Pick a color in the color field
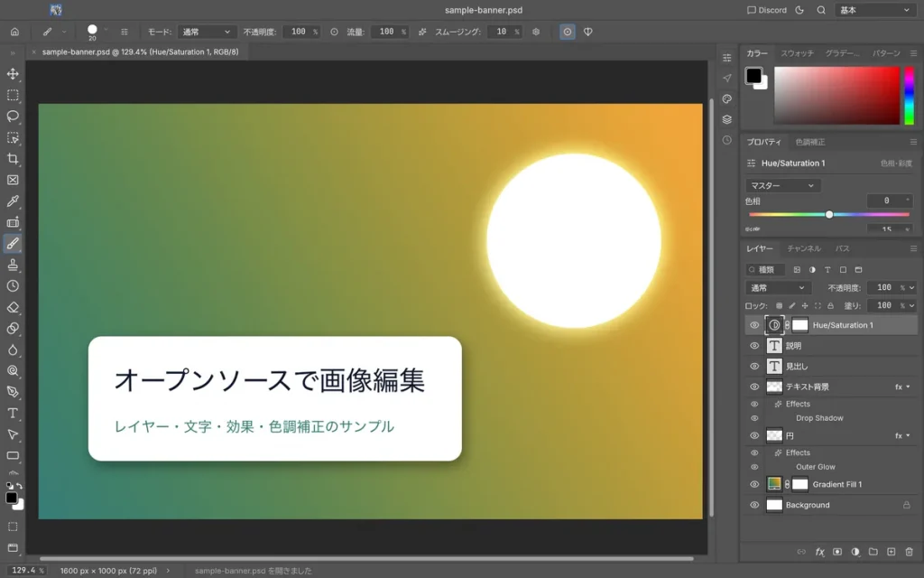Image resolution: width=924 pixels, height=578 pixels. [x=836, y=96]
